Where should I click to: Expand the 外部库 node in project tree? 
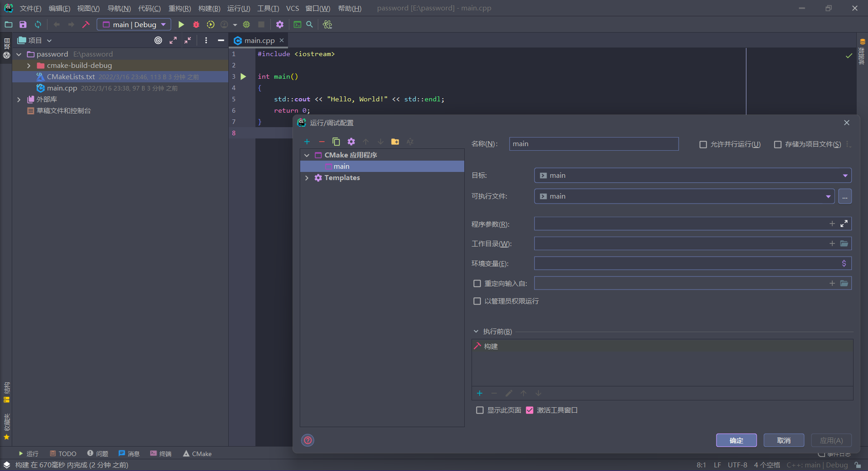click(x=19, y=99)
